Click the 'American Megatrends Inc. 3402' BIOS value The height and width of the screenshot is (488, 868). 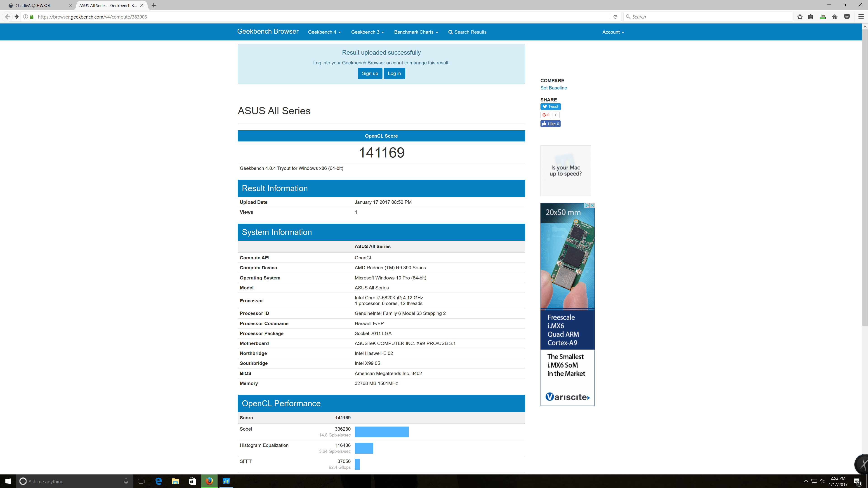388,373
